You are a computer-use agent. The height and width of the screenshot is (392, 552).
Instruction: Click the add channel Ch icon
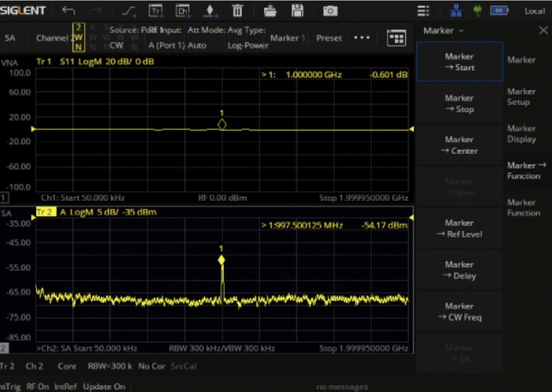tap(183, 11)
